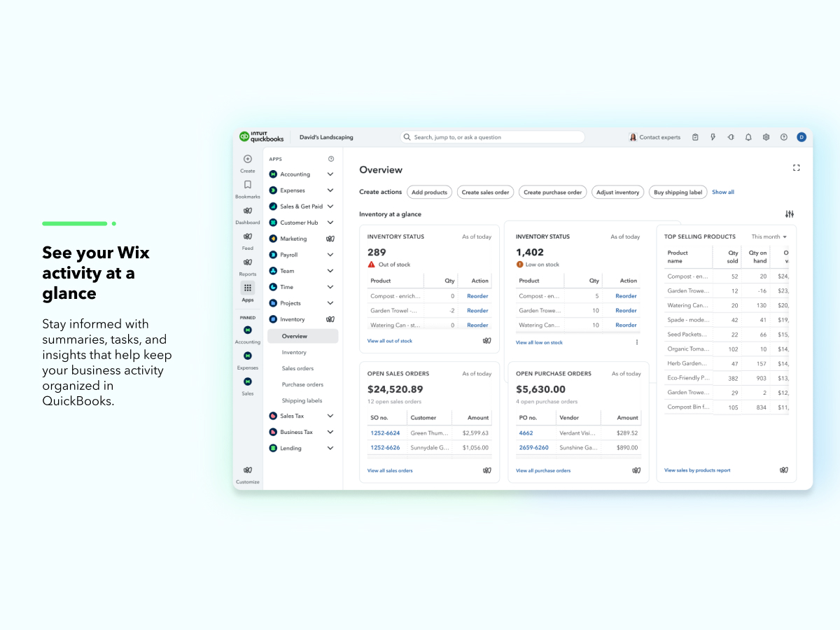Open sales order 1252-6624
Image resolution: width=840 pixels, height=630 pixels.
(385, 433)
